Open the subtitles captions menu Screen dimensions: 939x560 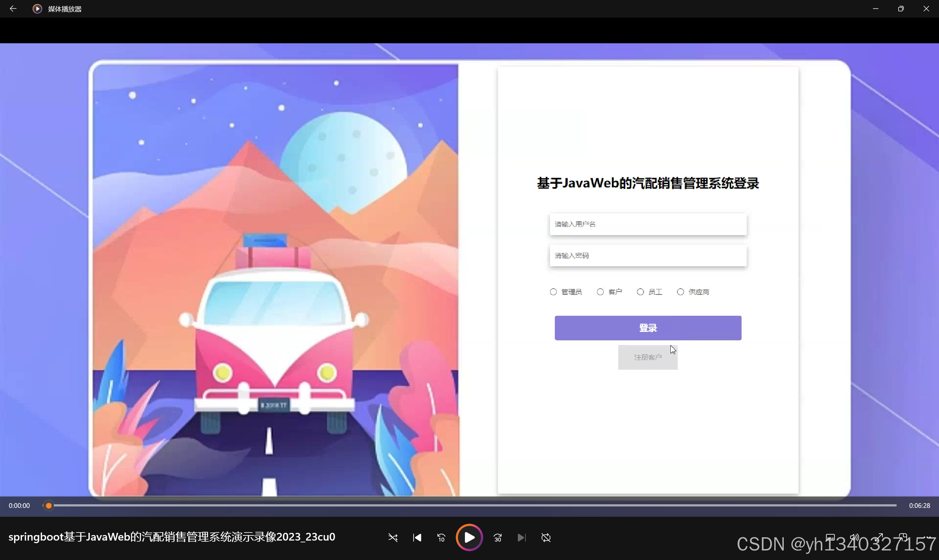[x=830, y=537]
